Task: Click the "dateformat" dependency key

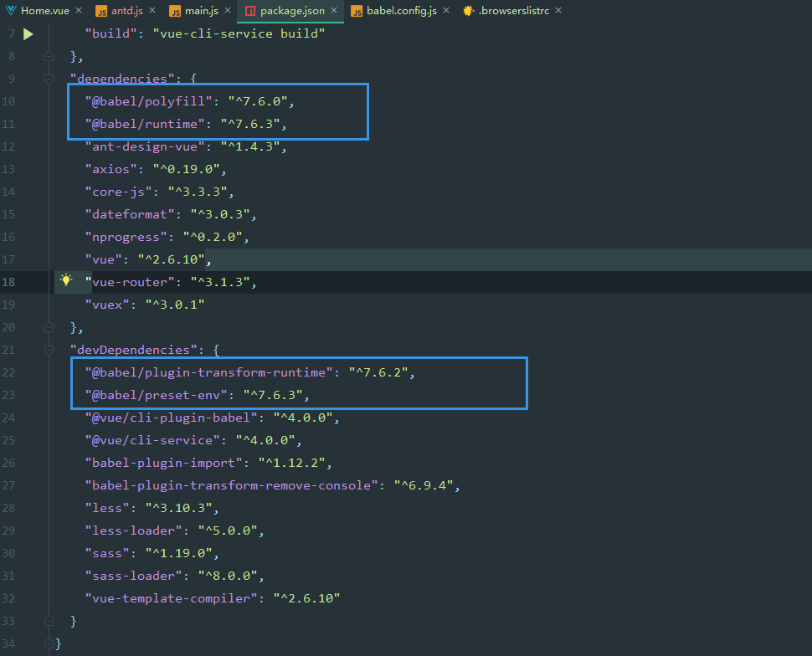Action: tap(130, 214)
